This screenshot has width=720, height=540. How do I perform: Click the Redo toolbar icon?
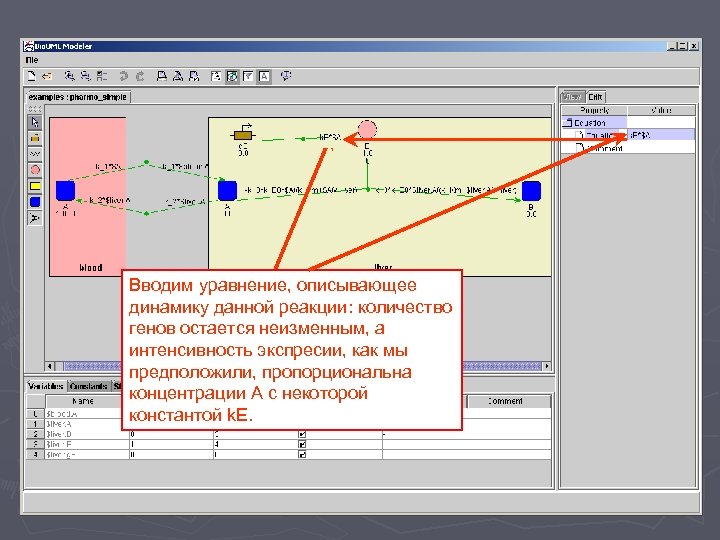pos(140,76)
